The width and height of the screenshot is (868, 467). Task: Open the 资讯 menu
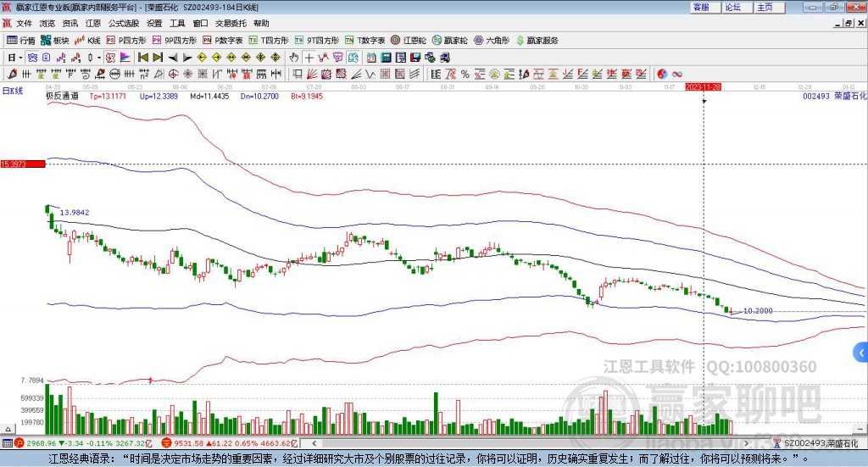70,23
